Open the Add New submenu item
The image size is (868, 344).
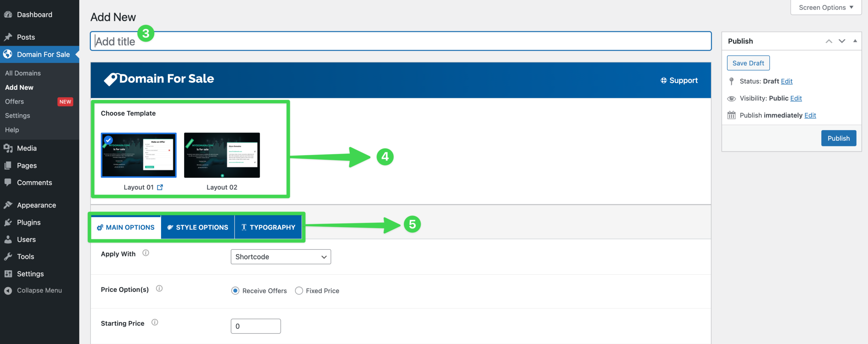pyautogui.click(x=19, y=87)
